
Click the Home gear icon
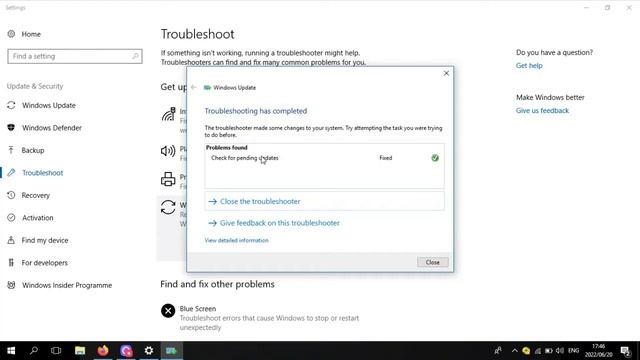tap(11, 34)
